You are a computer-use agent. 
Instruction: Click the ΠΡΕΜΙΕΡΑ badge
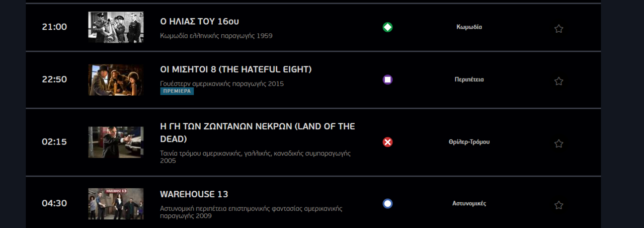pyautogui.click(x=177, y=91)
